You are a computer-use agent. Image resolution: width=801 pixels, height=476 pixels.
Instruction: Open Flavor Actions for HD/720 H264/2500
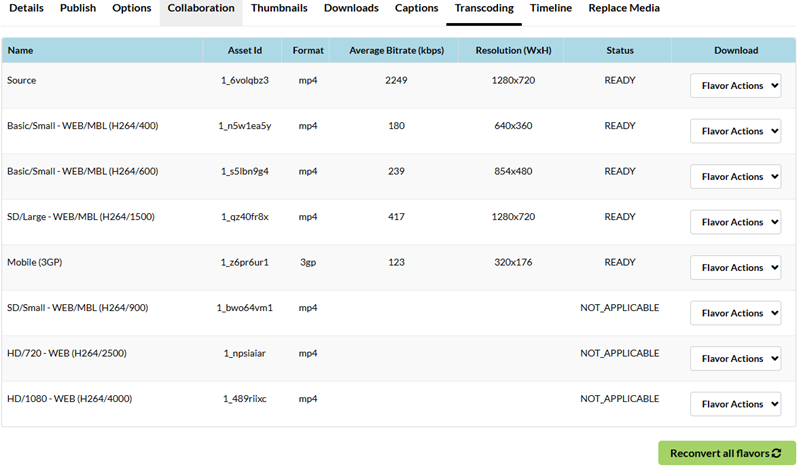pyautogui.click(x=735, y=358)
